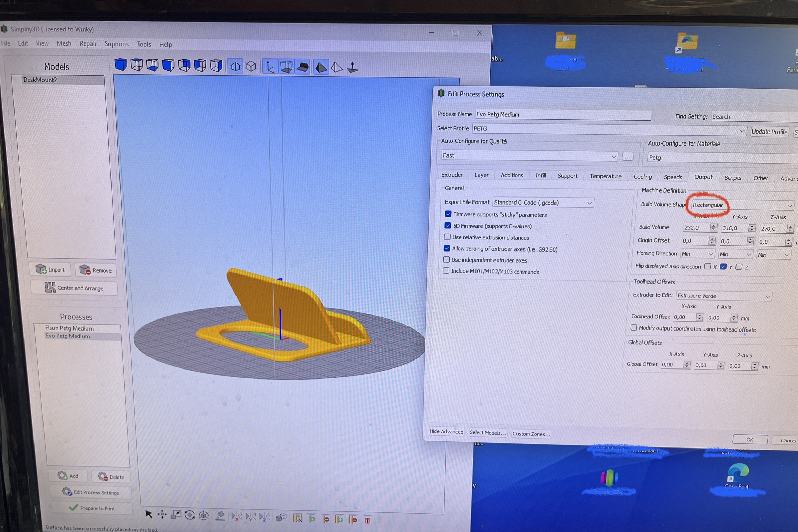
Task: Select Flsun Petg Medium process
Action: point(69,328)
